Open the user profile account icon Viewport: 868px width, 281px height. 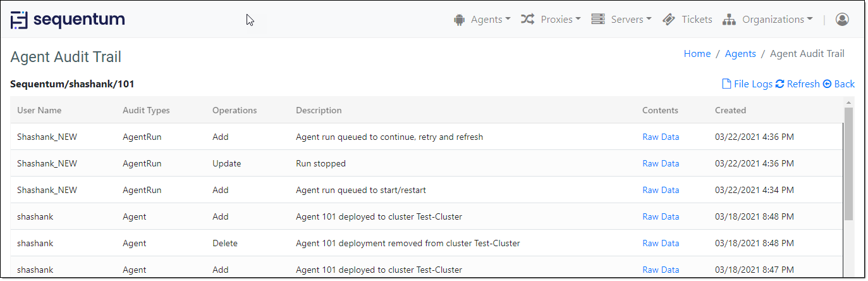842,20
